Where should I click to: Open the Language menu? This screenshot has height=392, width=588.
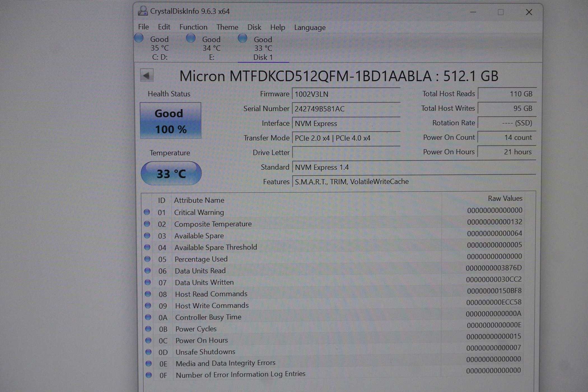[310, 28]
